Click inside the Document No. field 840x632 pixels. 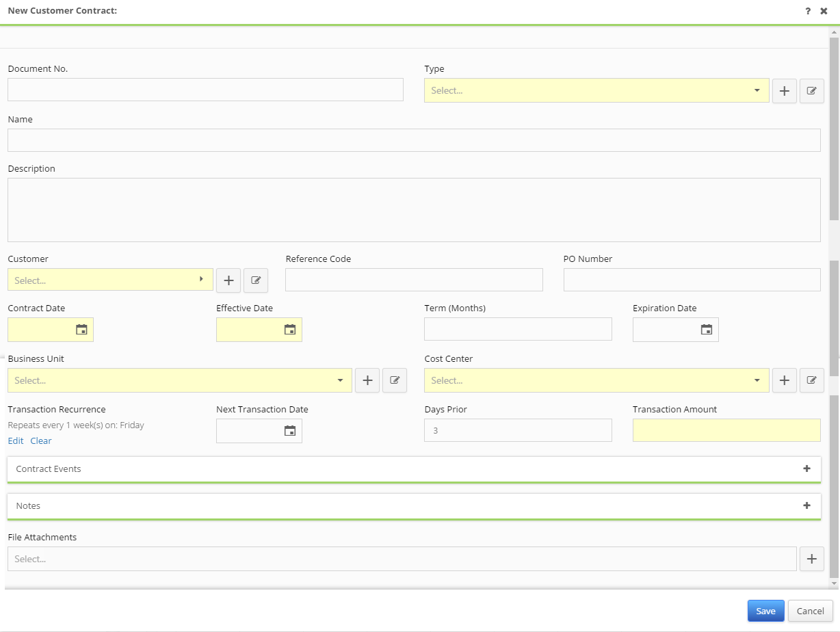coord(205,89)
